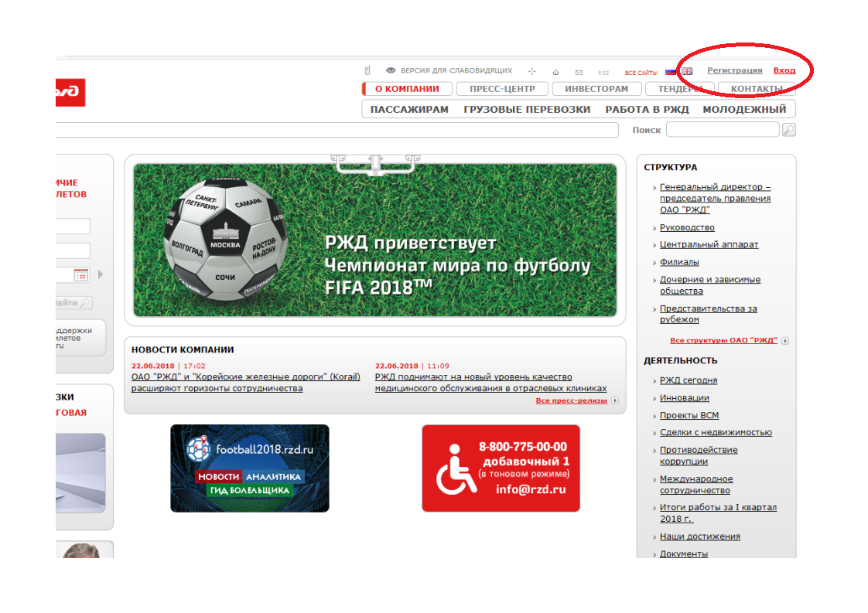Click the Найти search button

73,303
